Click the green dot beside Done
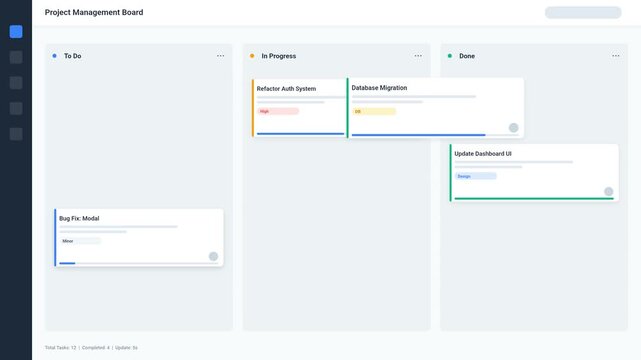Screen dimensions: 641x360 point(450,56)
